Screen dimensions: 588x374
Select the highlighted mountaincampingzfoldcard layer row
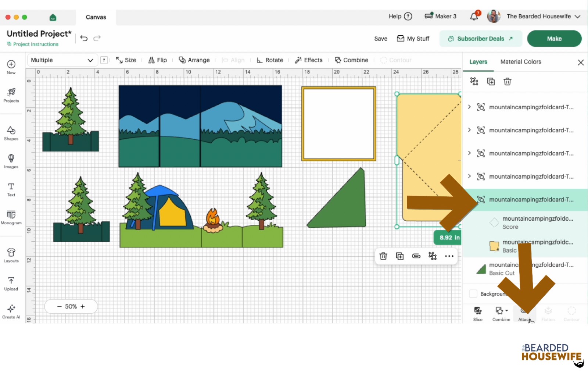(526, 200)
